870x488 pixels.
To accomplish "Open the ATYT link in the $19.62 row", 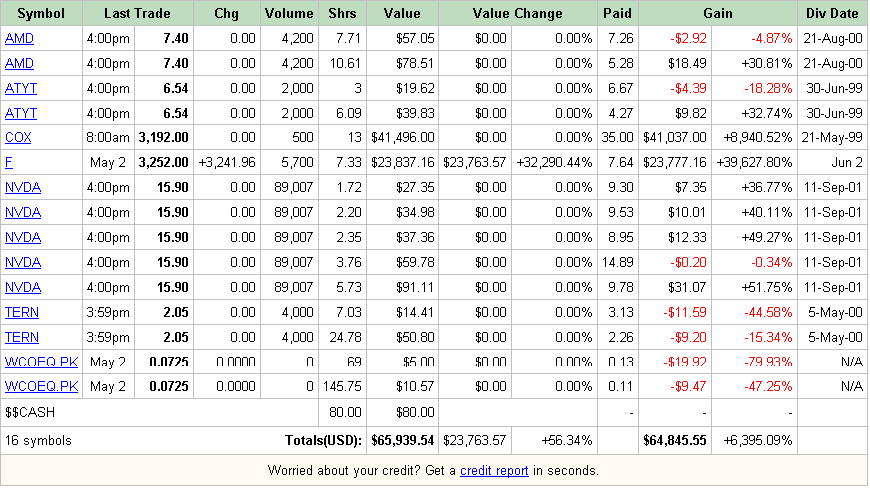I will click(x=21, y=88).
